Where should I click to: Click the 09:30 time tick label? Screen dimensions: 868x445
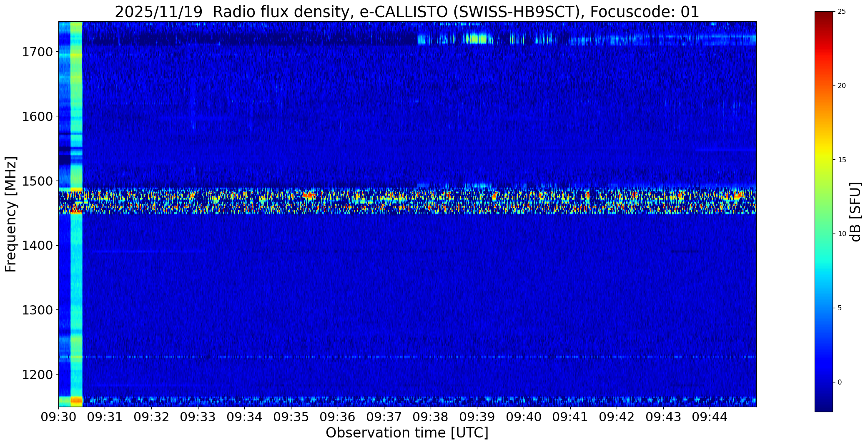tap(58, 417)
